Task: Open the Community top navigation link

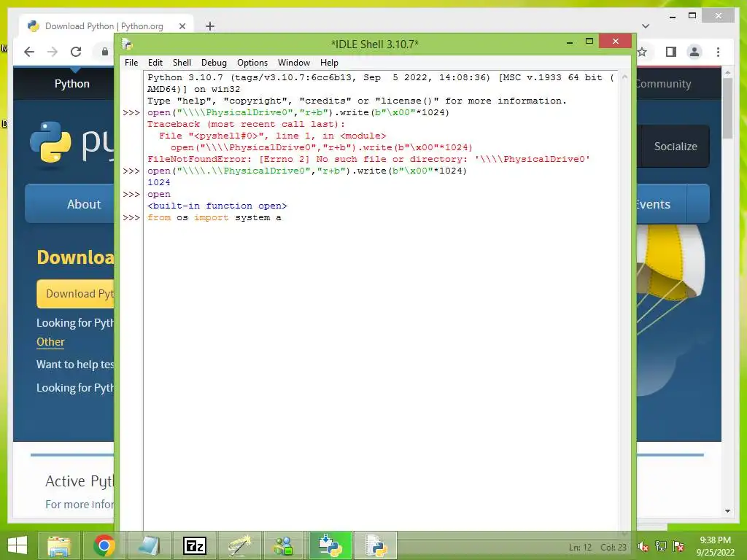Action: pyautogui.click(x=664, y=84)
